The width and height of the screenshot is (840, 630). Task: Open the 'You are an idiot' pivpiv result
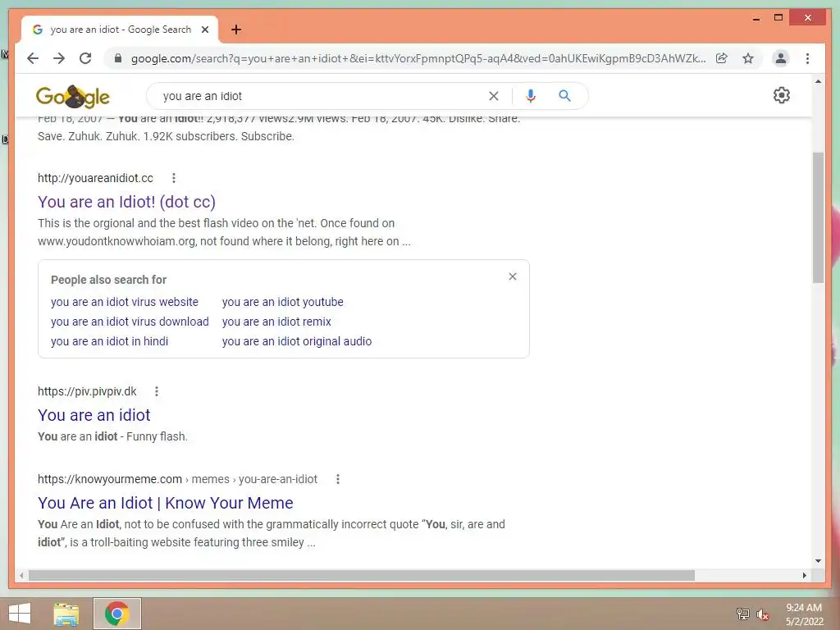tap(94, 415)
